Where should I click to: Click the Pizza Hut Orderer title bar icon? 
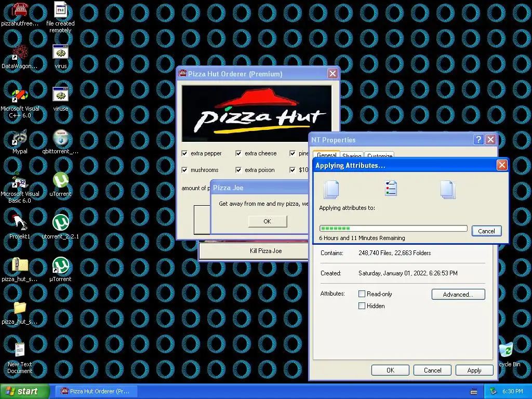click(182, 74)
